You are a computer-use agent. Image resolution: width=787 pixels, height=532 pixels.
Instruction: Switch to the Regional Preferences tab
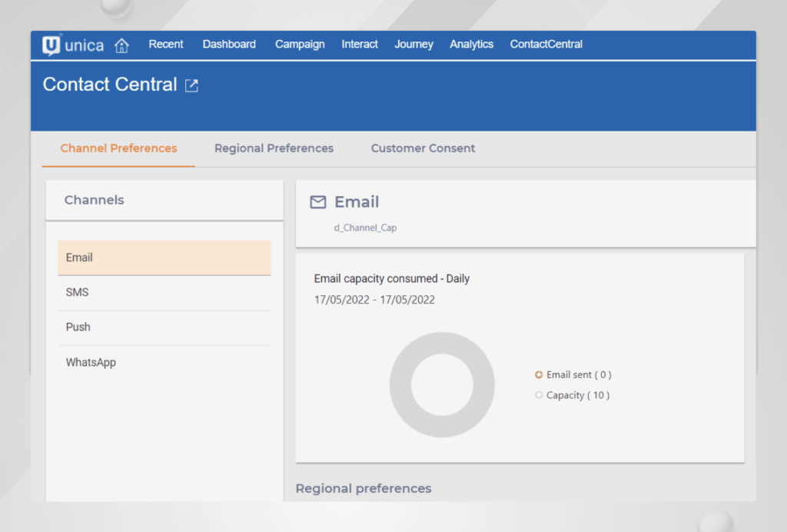pos(274,148)
